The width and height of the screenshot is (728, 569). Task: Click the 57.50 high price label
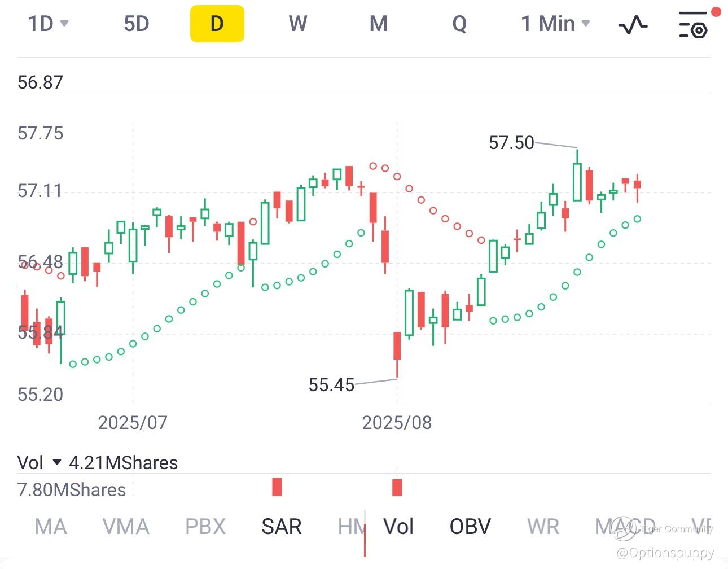pos(511,143)
